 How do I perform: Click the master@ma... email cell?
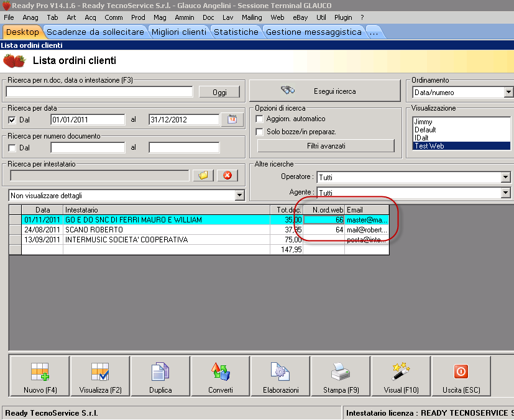coord(367,220)
